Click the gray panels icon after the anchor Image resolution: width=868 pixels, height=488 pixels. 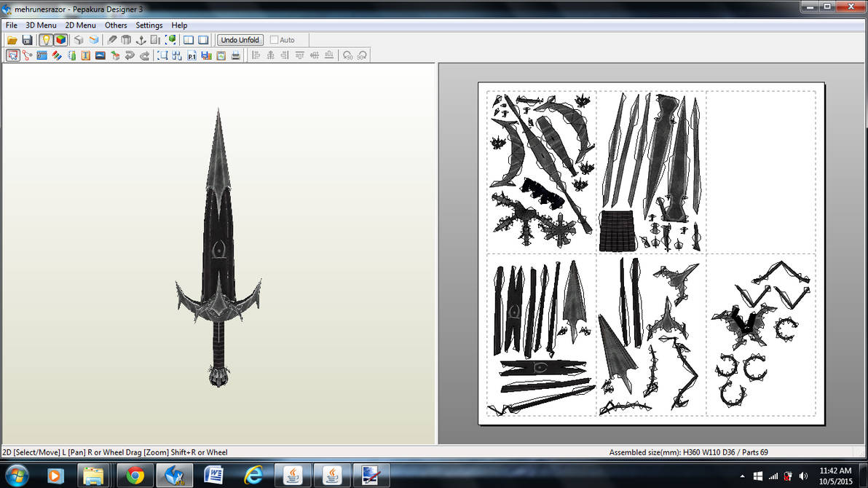156,40
